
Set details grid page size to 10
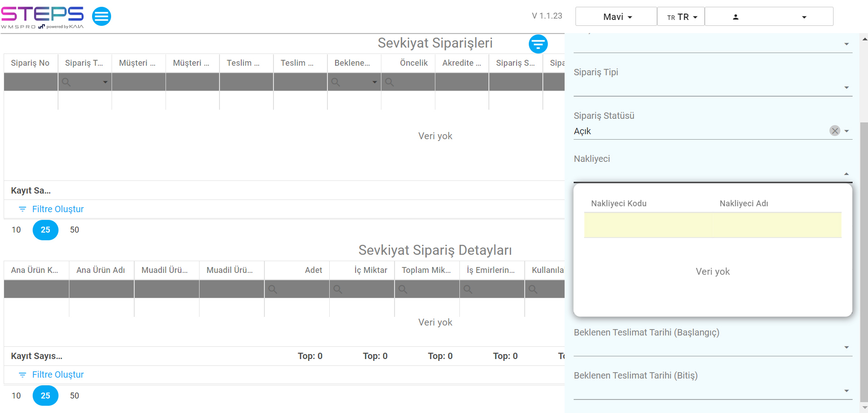pyautogui.click(x=16, y=396)
